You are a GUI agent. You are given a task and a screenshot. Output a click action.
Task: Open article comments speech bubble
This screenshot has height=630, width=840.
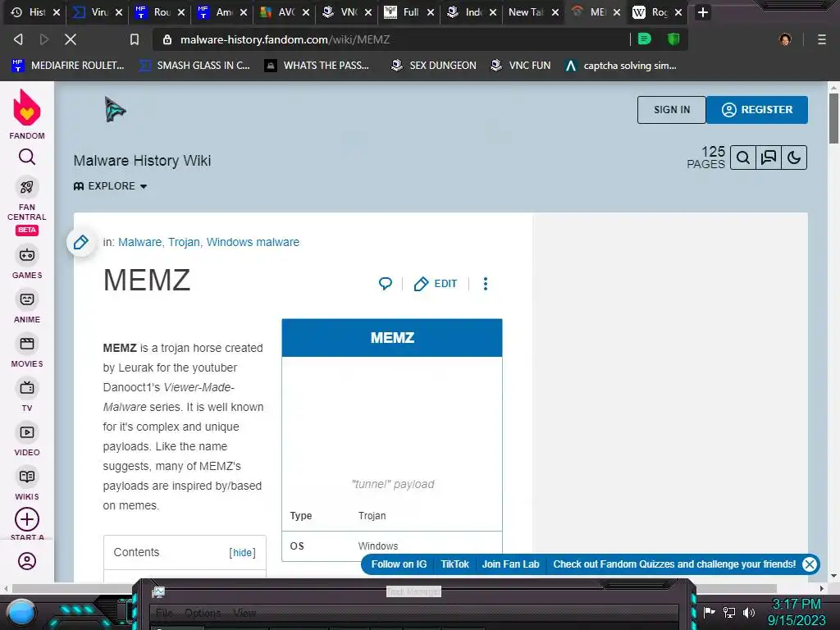386,283
